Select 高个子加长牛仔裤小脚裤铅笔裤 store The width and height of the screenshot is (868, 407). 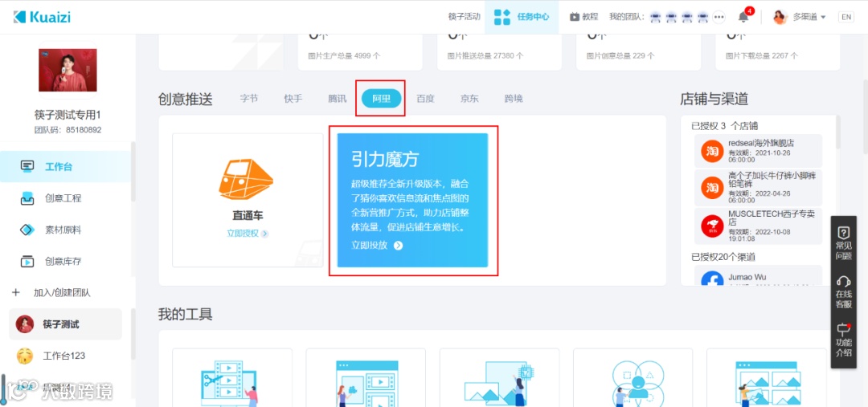(x=758, y=188)
